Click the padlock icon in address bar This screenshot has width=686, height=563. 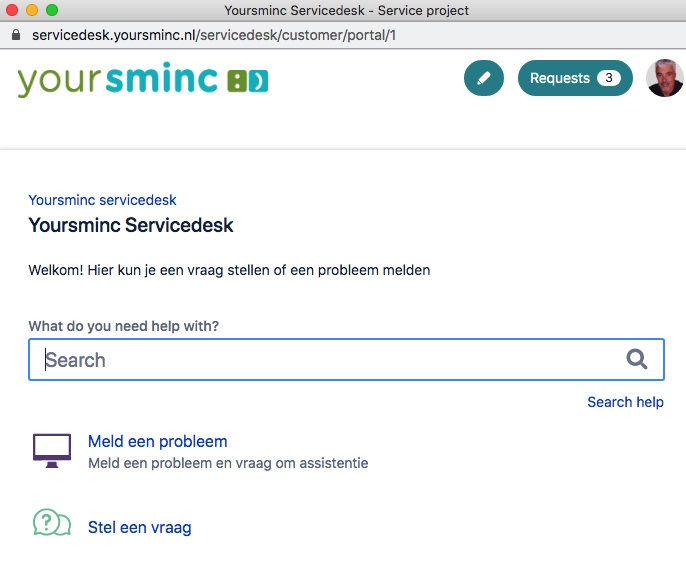tap(16, 34)
